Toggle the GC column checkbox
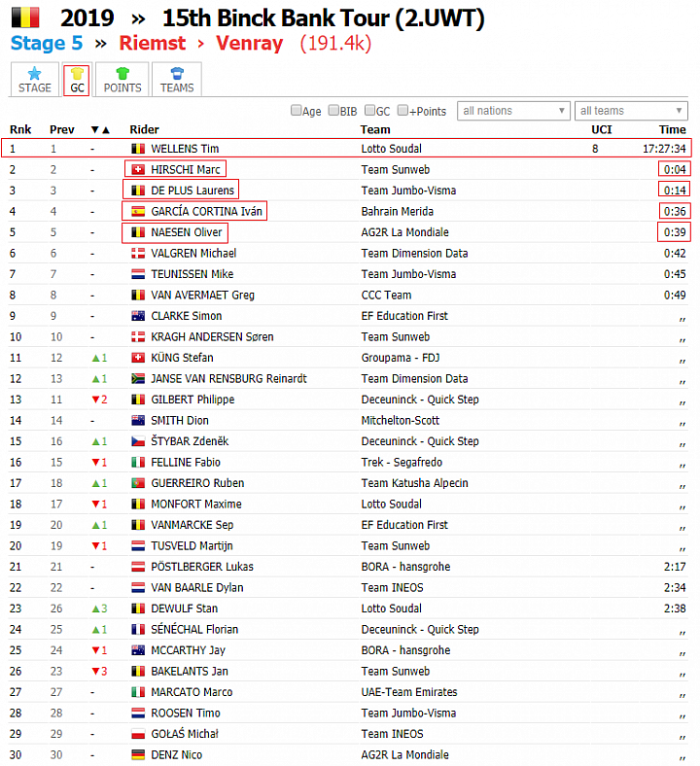Viewport: 700px width, 766px height. pos(370,111)
